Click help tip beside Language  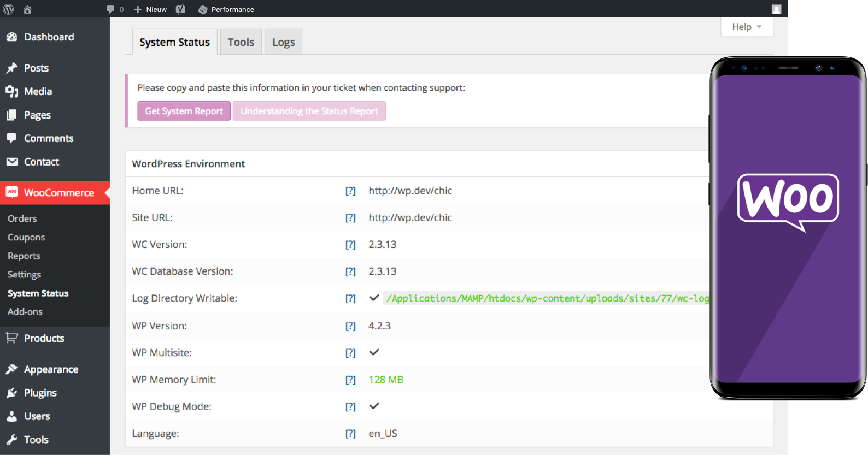350,434
